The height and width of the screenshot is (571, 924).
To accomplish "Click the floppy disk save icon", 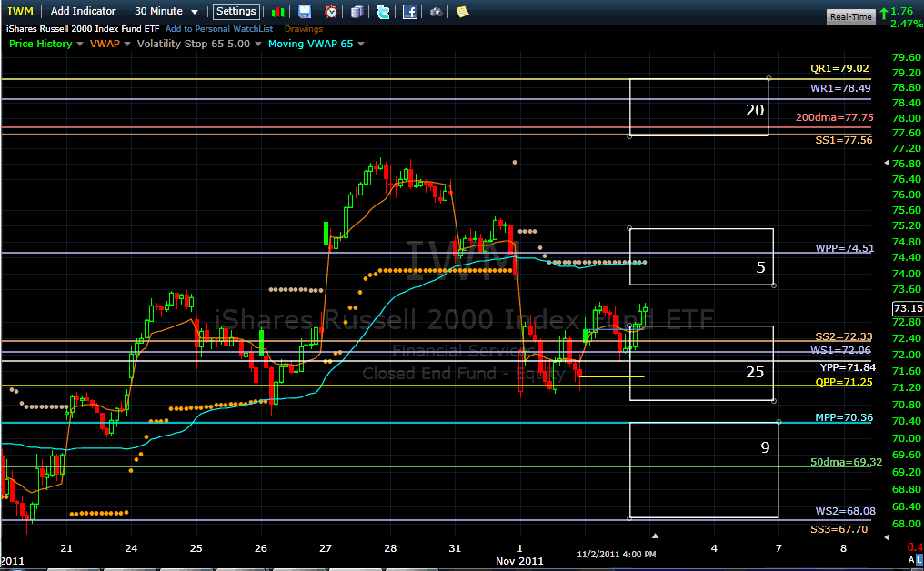I will tap(304, 12).
